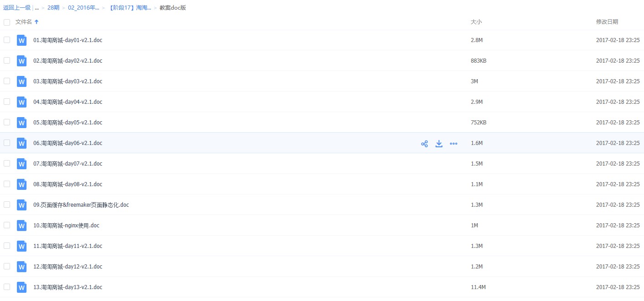644x301 pixels.
Task: Expand the collapsed breadcrumb ellipsis
Action: click(37, 8)
